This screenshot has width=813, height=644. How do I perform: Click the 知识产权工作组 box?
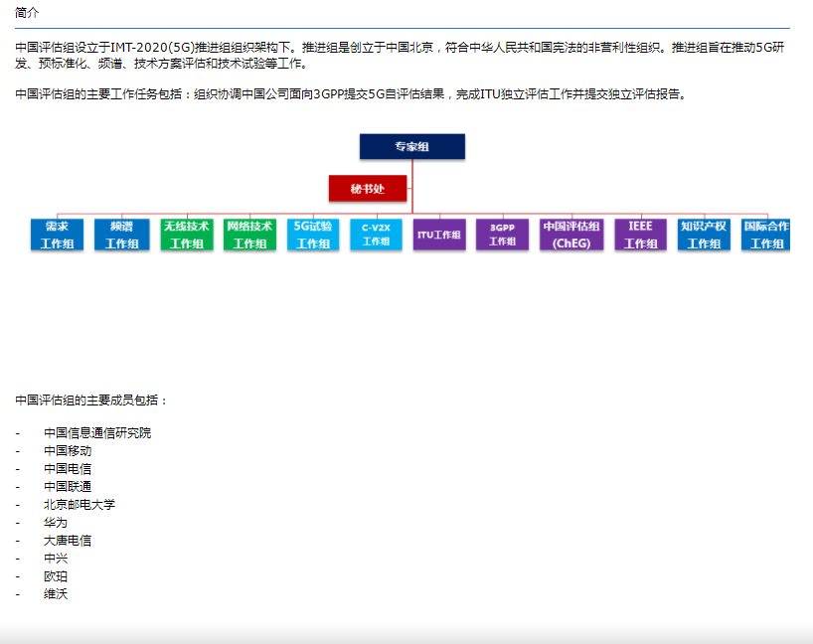tap(704, 235)
